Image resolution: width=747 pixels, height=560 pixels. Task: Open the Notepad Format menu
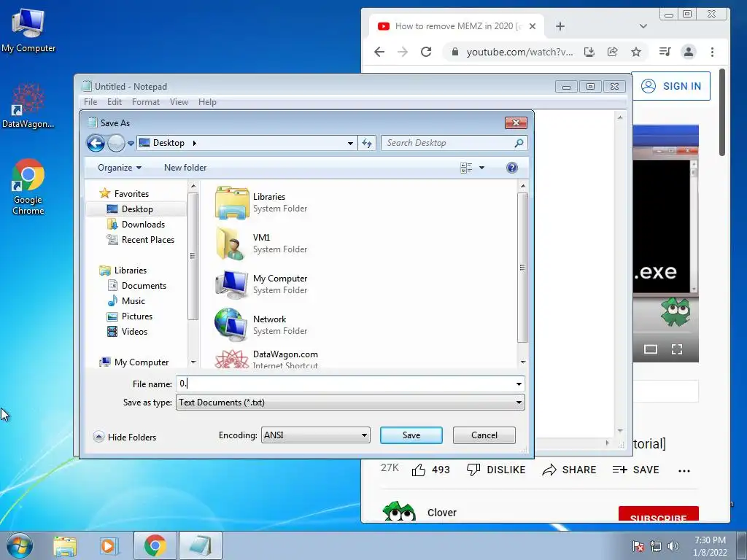[146, 102]
